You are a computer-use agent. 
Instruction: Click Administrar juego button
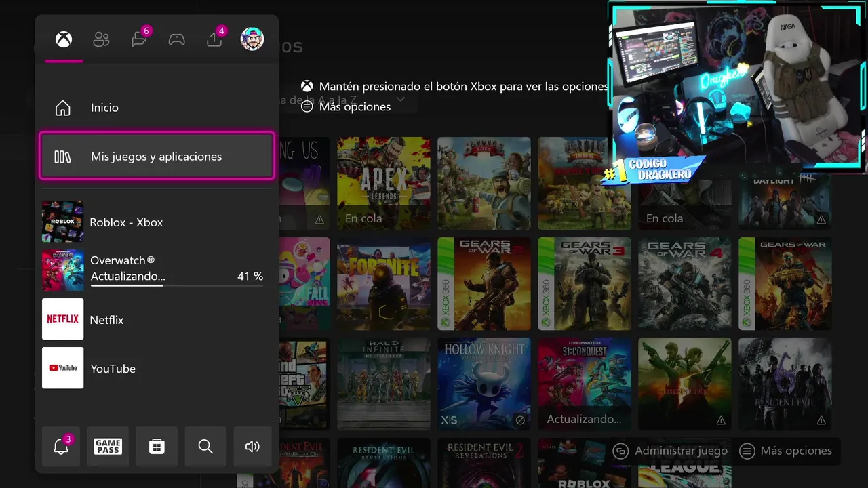coord(670,451)
